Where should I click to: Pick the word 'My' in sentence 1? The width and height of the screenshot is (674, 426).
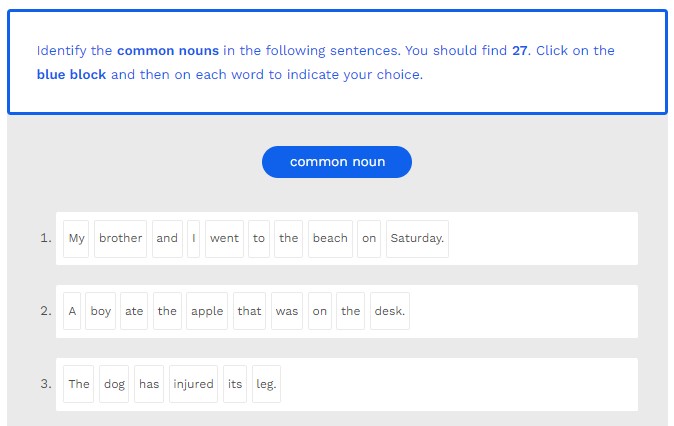[76, 238]
